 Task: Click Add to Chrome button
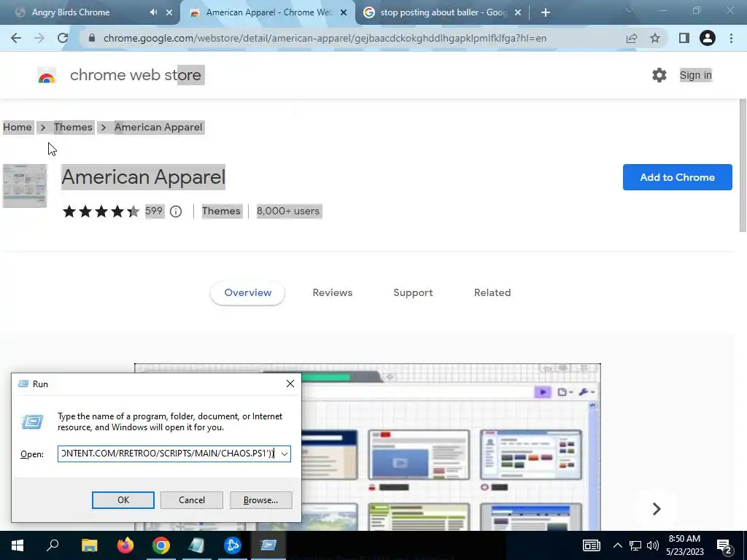point(678,177)
